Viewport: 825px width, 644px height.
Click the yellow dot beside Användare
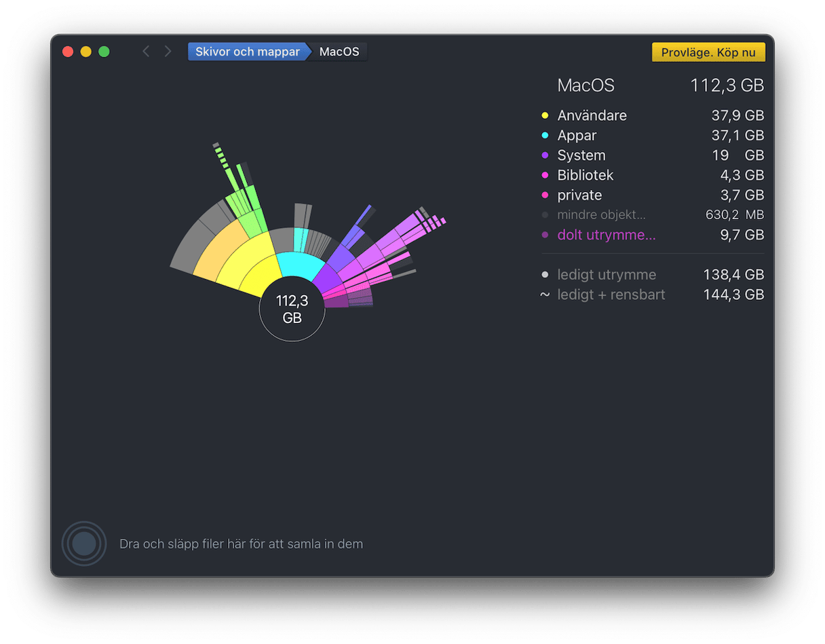545,116
